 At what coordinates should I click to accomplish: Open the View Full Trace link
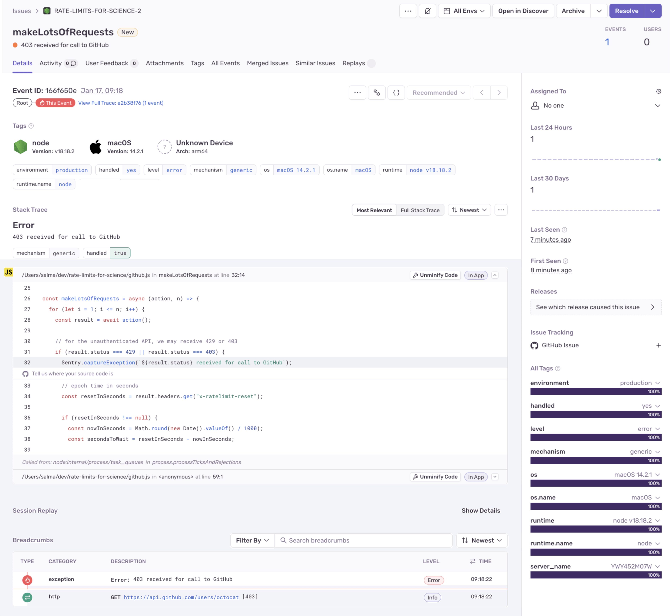click(x=121, y=103)
